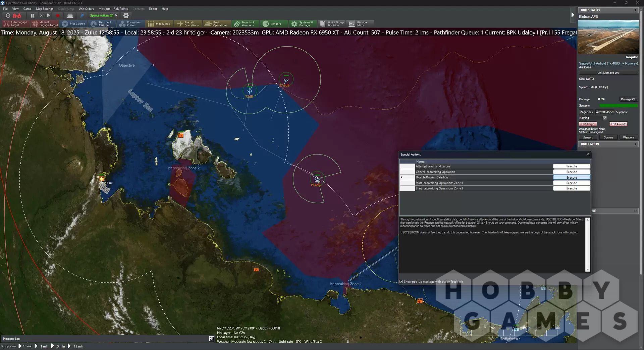Click the Comms button
Viewport: 644px width, 350px height.
pos(608,137)
